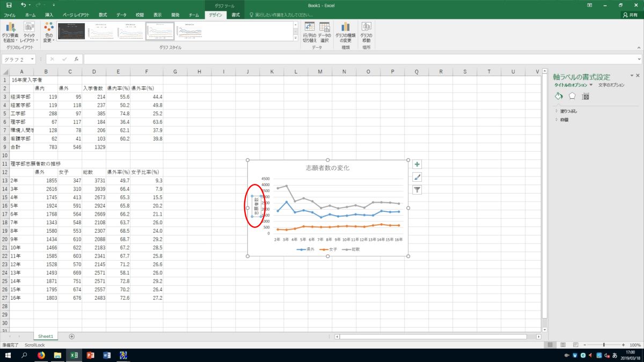
Task: Expand the Fill (塗りつぶし) section
Action: click(x=568, y=111)
